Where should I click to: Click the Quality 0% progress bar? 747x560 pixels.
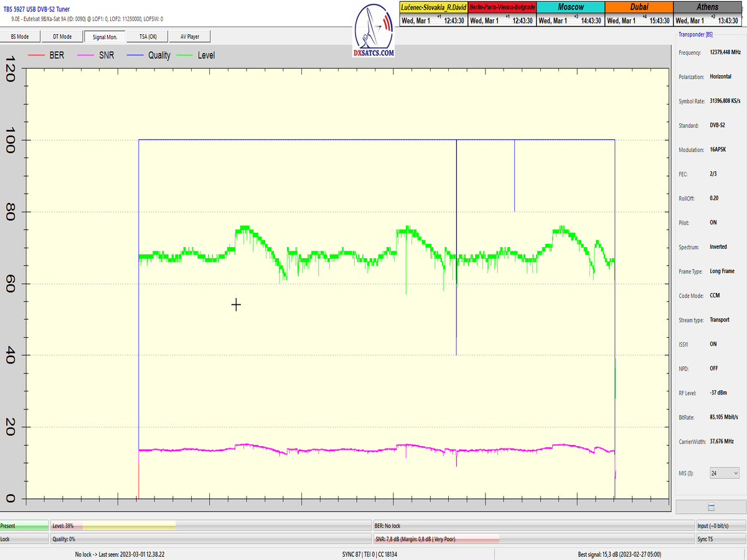coord(210,539)
